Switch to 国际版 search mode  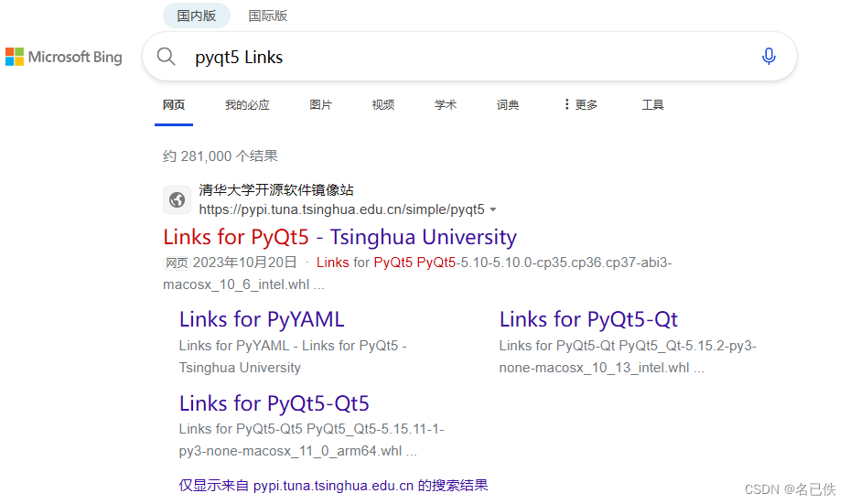tap(267, 16)
